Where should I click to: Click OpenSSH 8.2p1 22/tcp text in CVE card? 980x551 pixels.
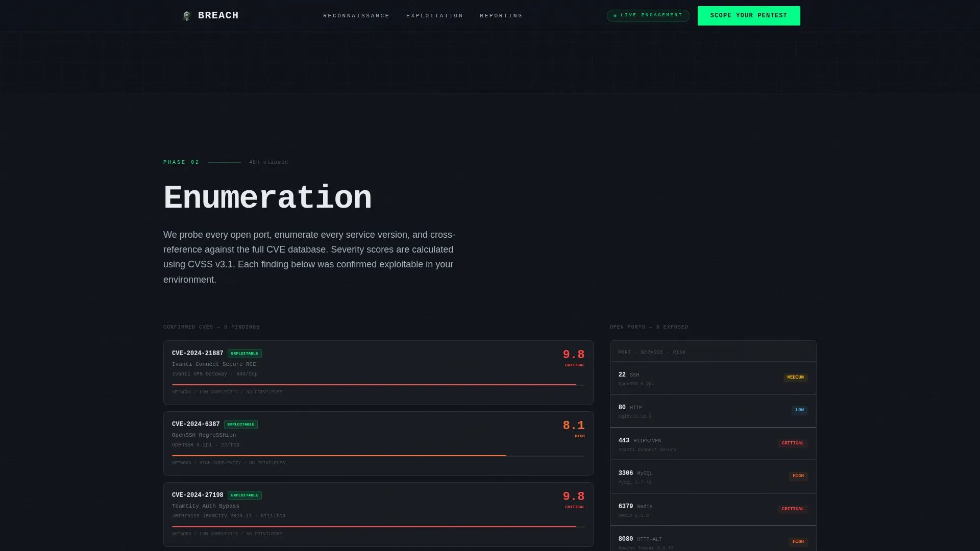pos(206,445)
